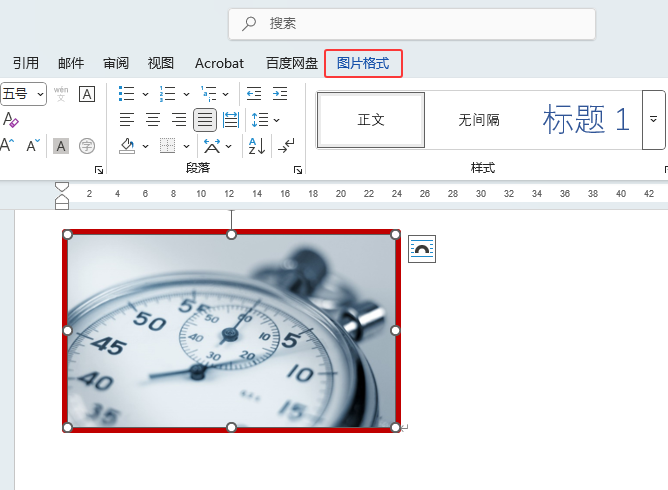Viewport: 668px width, 490px height.
Task: Click the borders icon
Action: (167, 146)
